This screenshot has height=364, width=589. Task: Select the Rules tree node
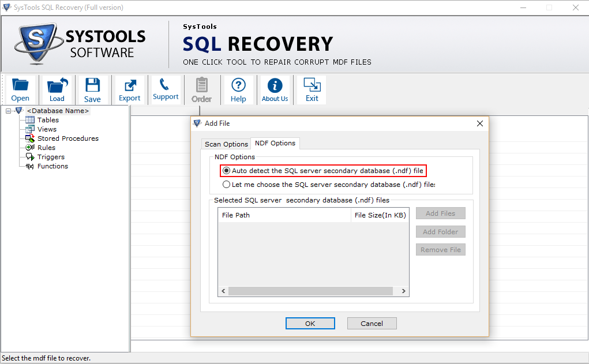point(46,148)
